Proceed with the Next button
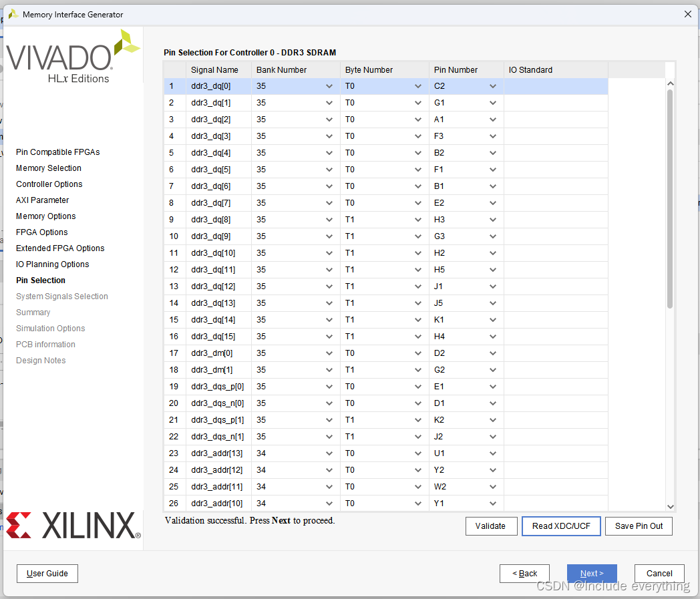The height and width of the screenshot is (599, 700). 592,574
